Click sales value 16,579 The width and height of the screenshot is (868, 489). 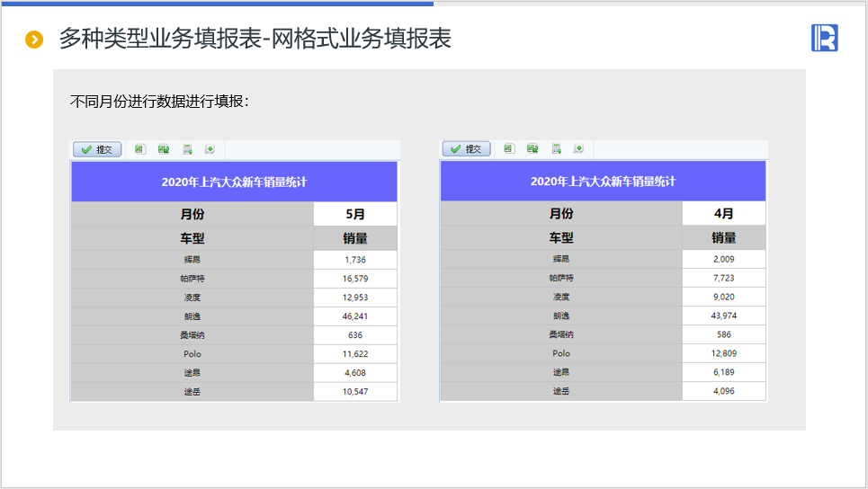click(x=355, y=279)
